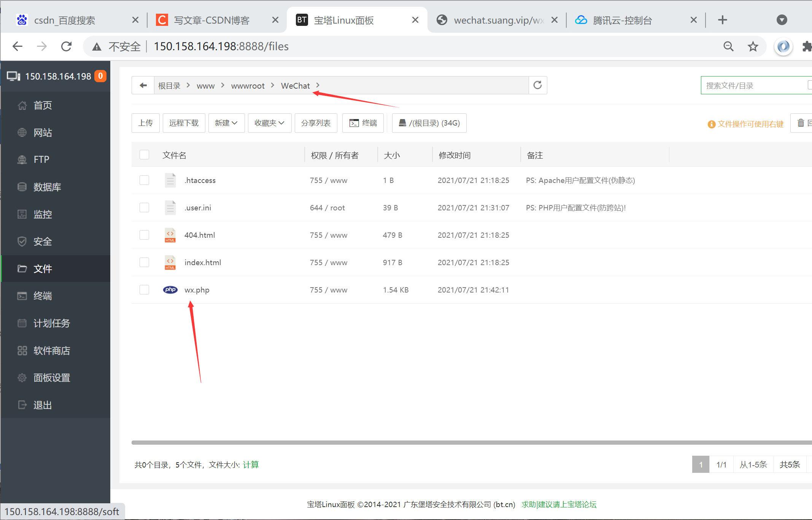The image size is (812, 520).
Task: Click the 计算 link for file size
Action: 251,464
